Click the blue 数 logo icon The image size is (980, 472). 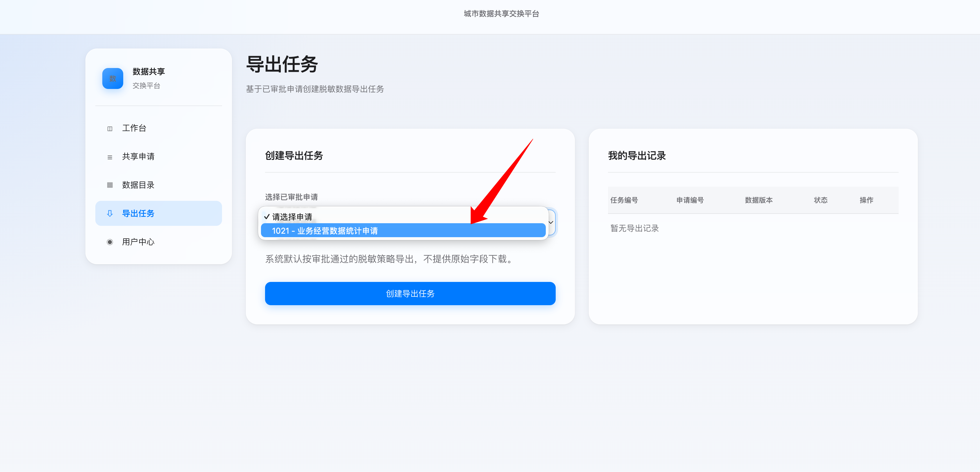point(112,78)
